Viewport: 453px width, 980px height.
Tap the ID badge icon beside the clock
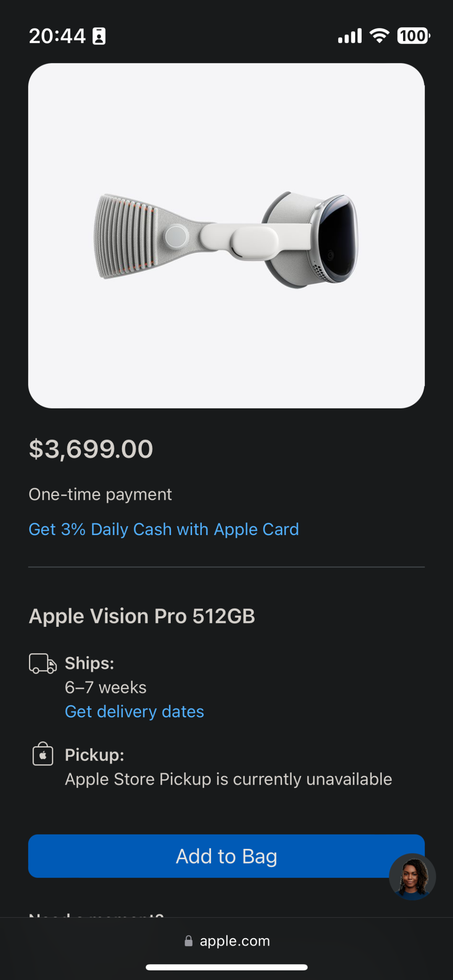(99, 36)
